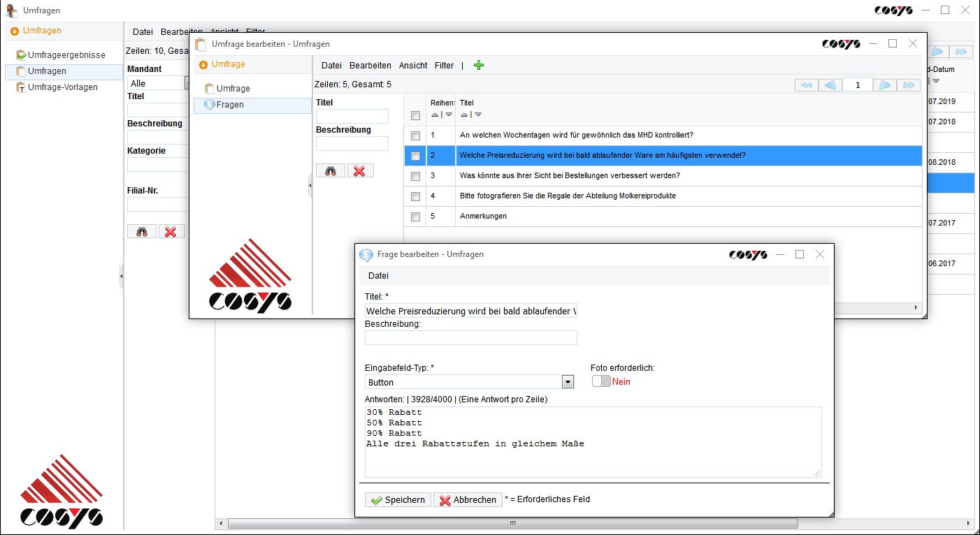Add a new question with the green plus icon
980x535 pixels.
coord(479,65)
